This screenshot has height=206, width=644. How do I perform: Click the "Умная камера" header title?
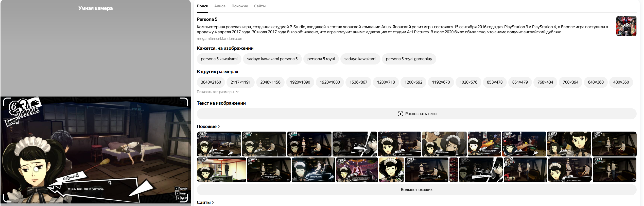[x=96, y=8]
